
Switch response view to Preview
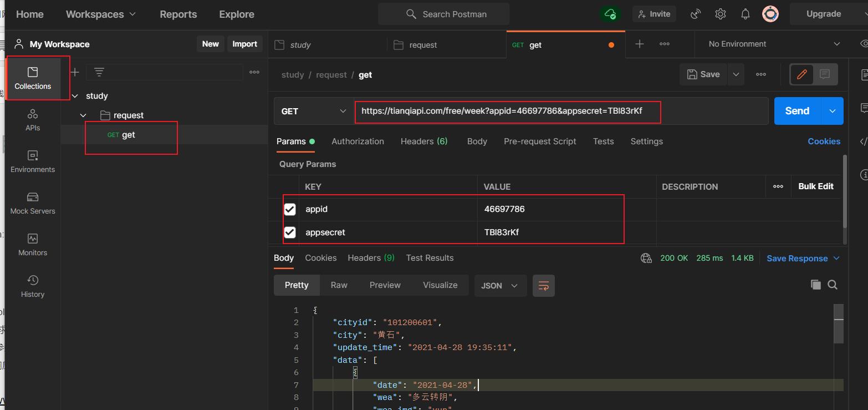click(385, 285)
